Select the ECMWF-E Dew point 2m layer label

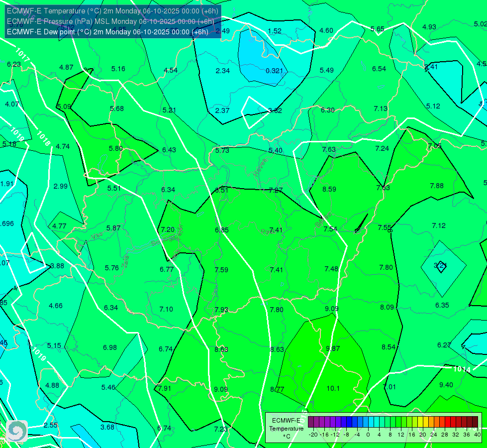pos(107,32)
